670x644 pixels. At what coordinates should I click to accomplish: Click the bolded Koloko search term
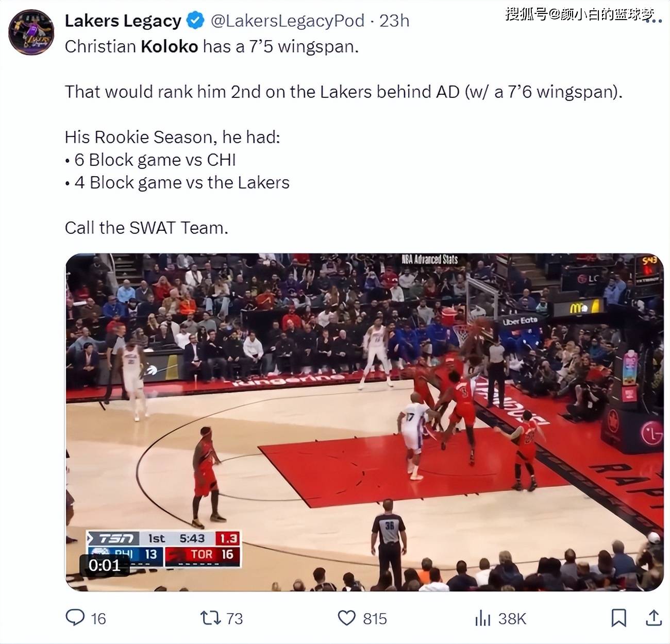[170, 46]
